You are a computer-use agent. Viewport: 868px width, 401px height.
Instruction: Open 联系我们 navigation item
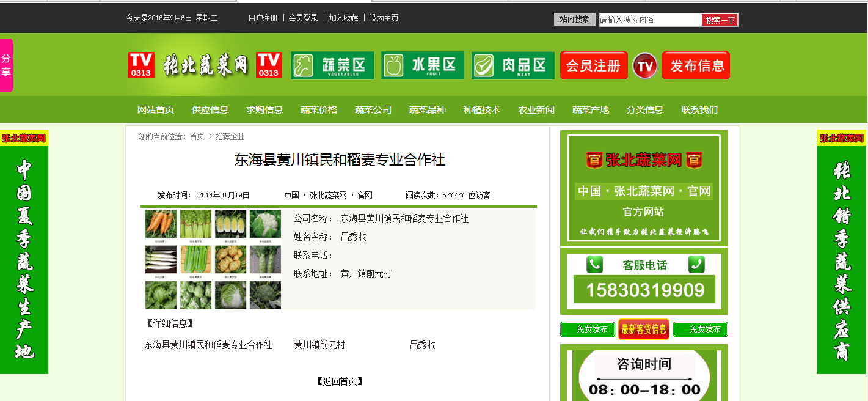pyautogui.click(x=699, y=110)
